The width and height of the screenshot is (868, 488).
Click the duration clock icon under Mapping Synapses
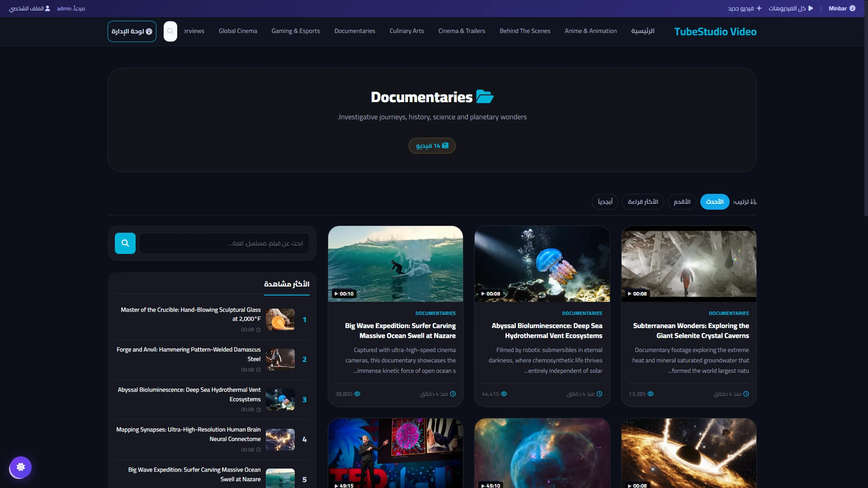259,450
